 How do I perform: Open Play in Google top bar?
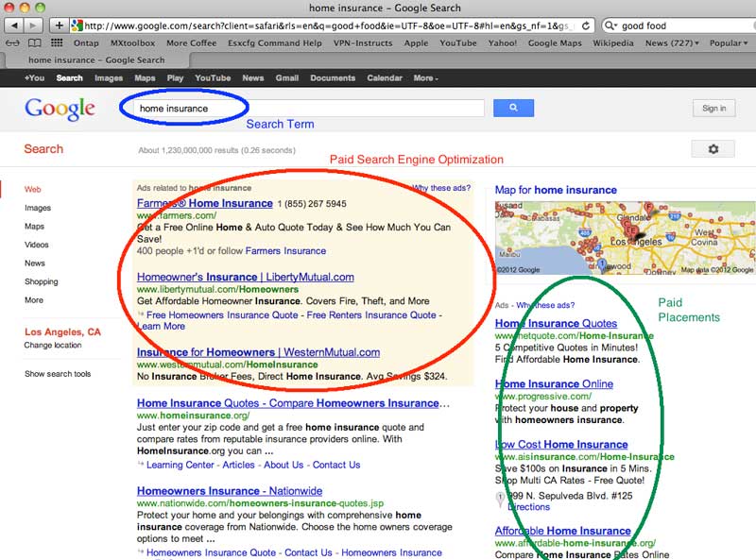(175, 78)
